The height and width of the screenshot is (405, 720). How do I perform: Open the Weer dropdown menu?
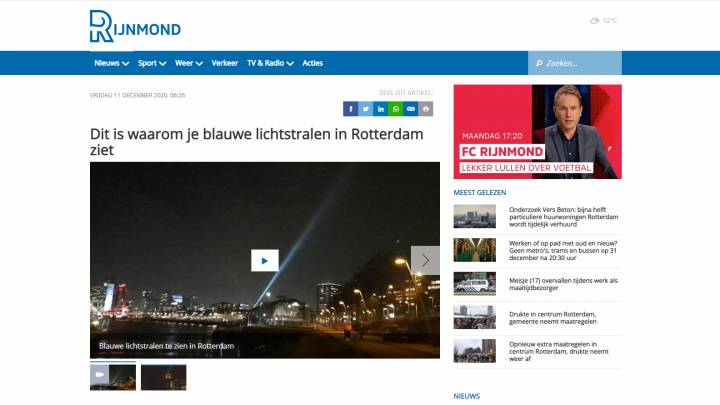coord(188,63)
